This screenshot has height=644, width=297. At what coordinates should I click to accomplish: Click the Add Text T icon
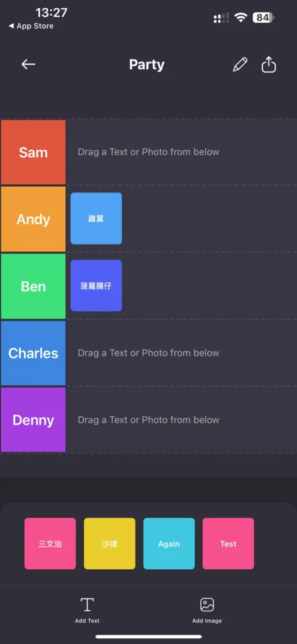point(87,604)
